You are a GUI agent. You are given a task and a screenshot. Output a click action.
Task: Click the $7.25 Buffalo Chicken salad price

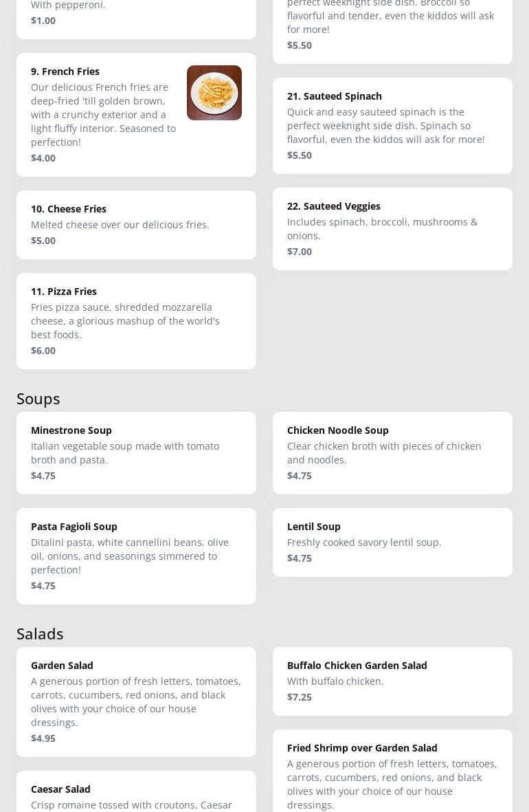300,697
